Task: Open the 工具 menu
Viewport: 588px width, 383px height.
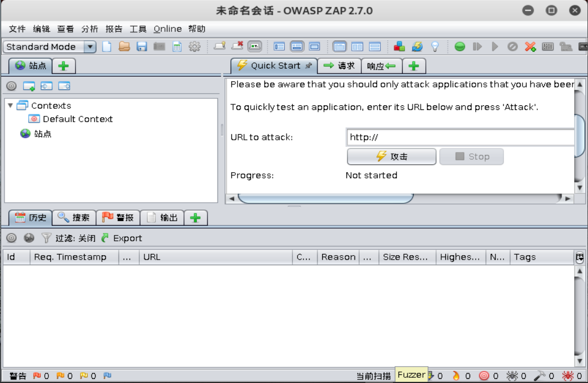Action: (x=137, y=29)
